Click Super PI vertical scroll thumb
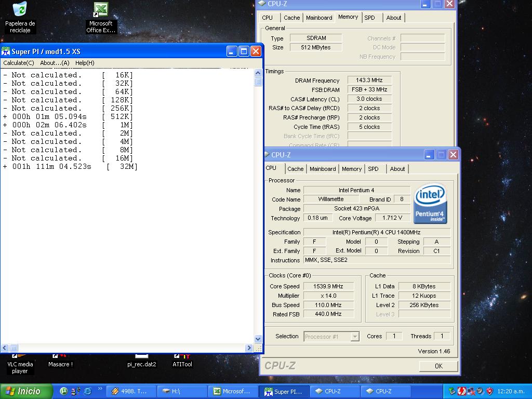 coord(258,82)
